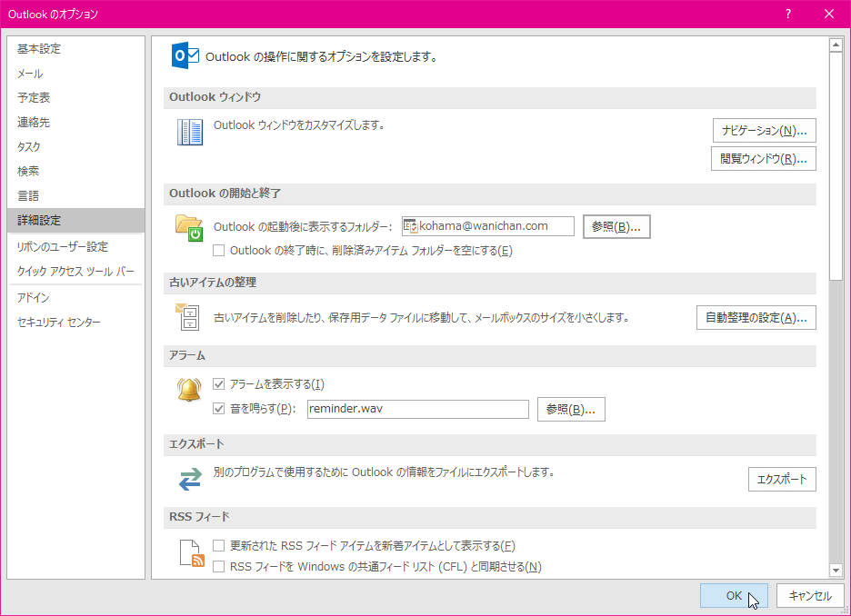Screen dimensions: 851x616
Task: Select アドイン in the sidebar
Action: coord(76,298)
